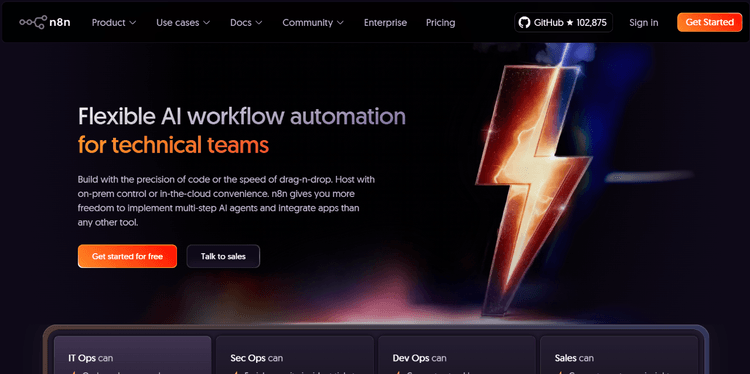Expand the Product chevron arrow
This screenshot has width=750, height=374.
[x=133, y=23]
